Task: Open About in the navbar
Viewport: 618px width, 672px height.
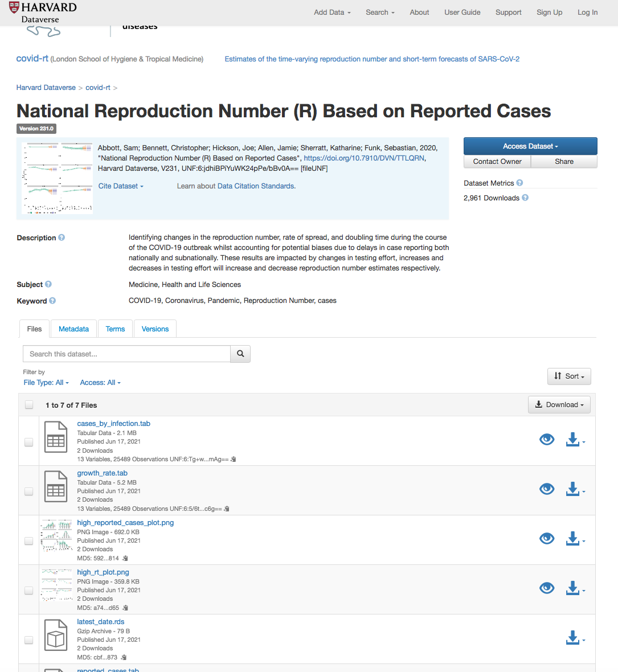Action: (419, 13)
